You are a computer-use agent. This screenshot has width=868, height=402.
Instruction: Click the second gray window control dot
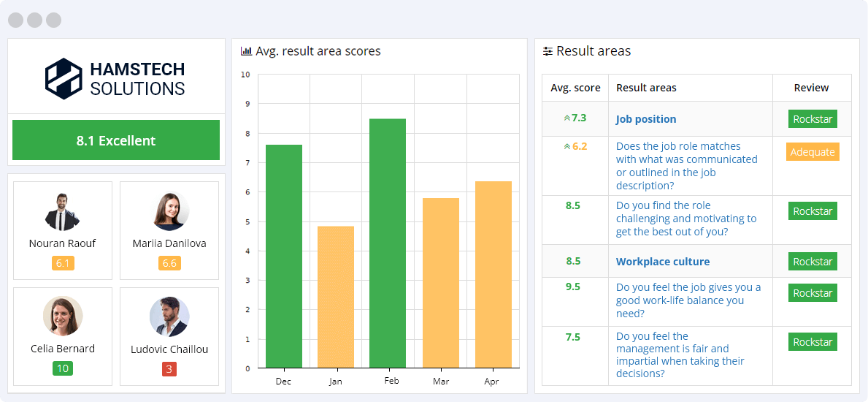(35, 20)
